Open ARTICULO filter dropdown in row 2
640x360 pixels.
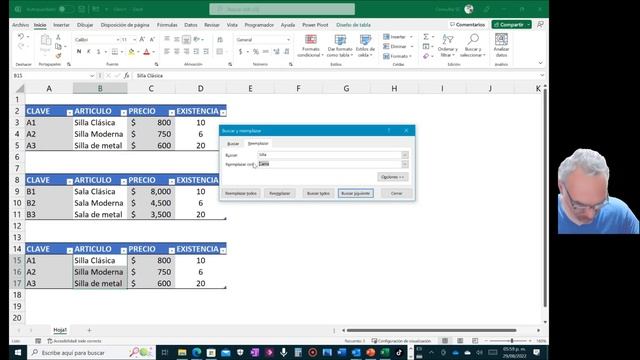pyautogui.click(x=123, y=112)
